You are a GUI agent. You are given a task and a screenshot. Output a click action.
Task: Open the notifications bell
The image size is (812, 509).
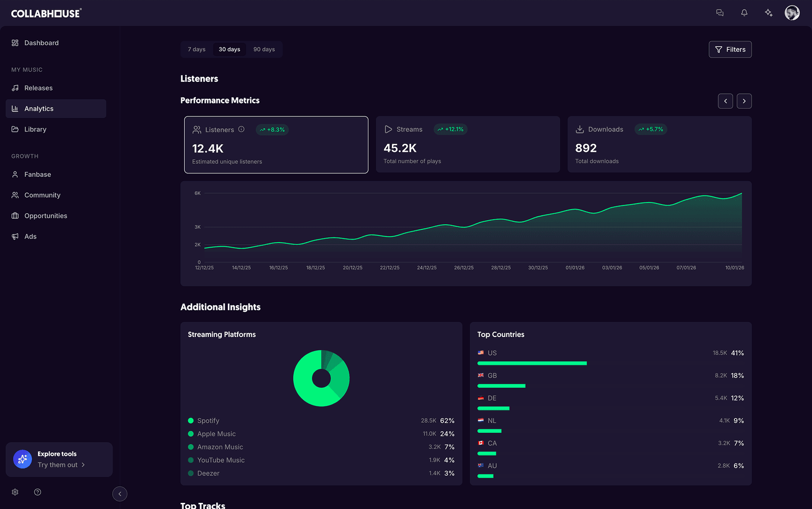click(744, 13)
